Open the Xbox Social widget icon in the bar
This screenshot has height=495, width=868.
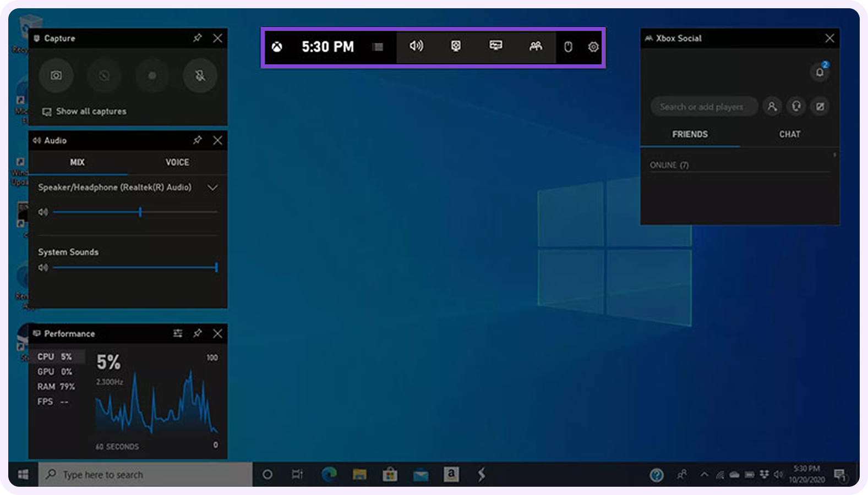(x=536, y=46)
